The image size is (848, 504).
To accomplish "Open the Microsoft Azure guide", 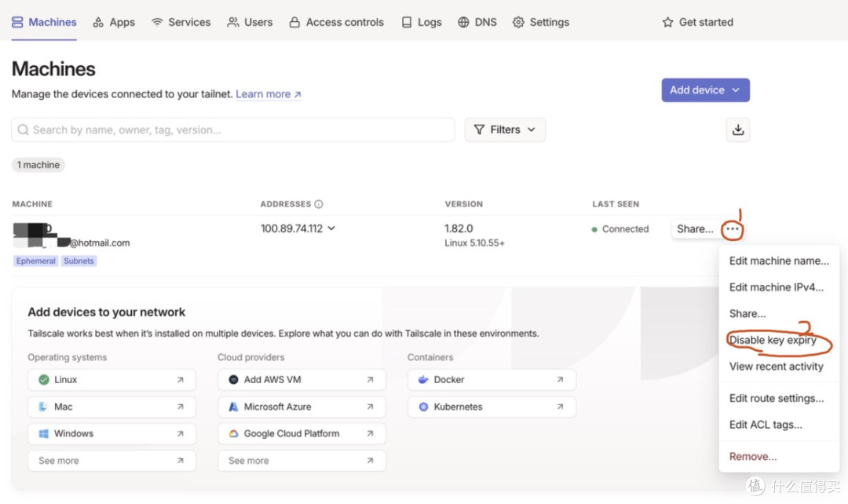I will [x=302, y=407].
